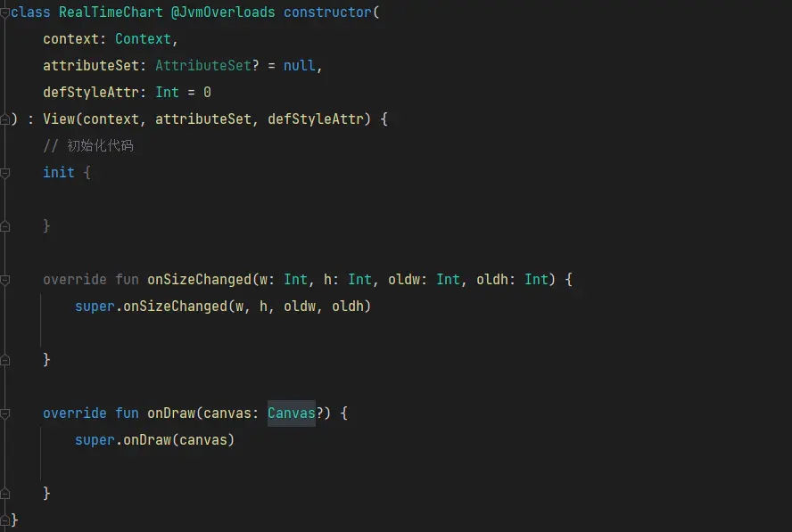
Task: Click the RealTimeChart class name
Action: [111, 12]
